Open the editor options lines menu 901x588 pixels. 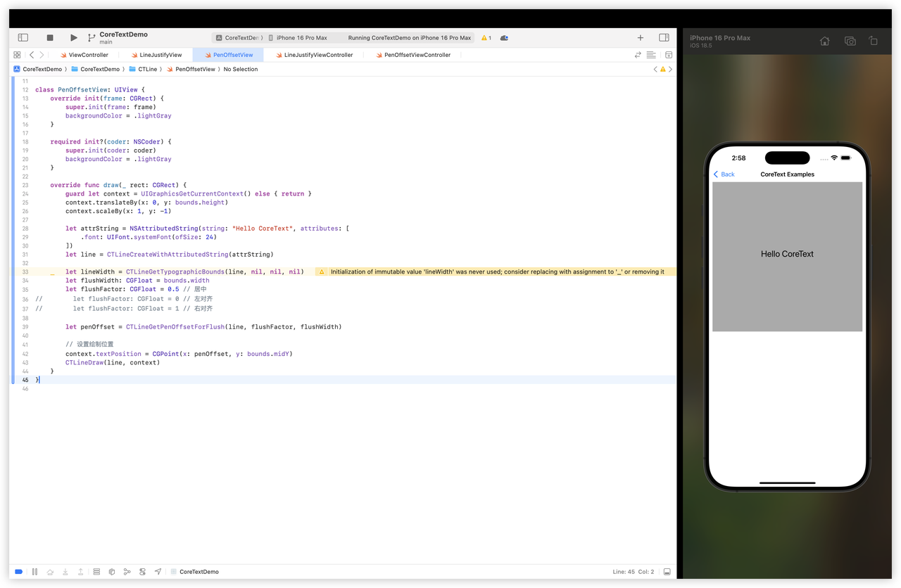coord(651,55)
